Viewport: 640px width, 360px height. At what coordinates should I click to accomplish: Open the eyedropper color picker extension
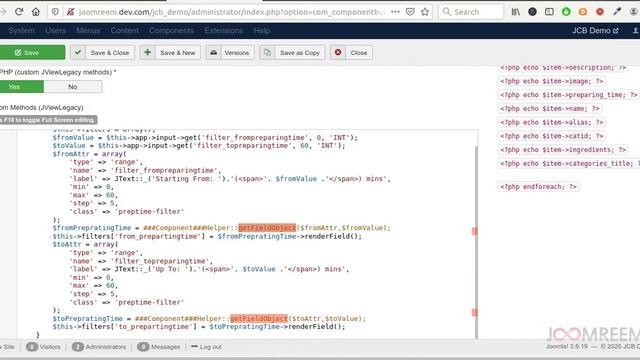pos(617,12)
